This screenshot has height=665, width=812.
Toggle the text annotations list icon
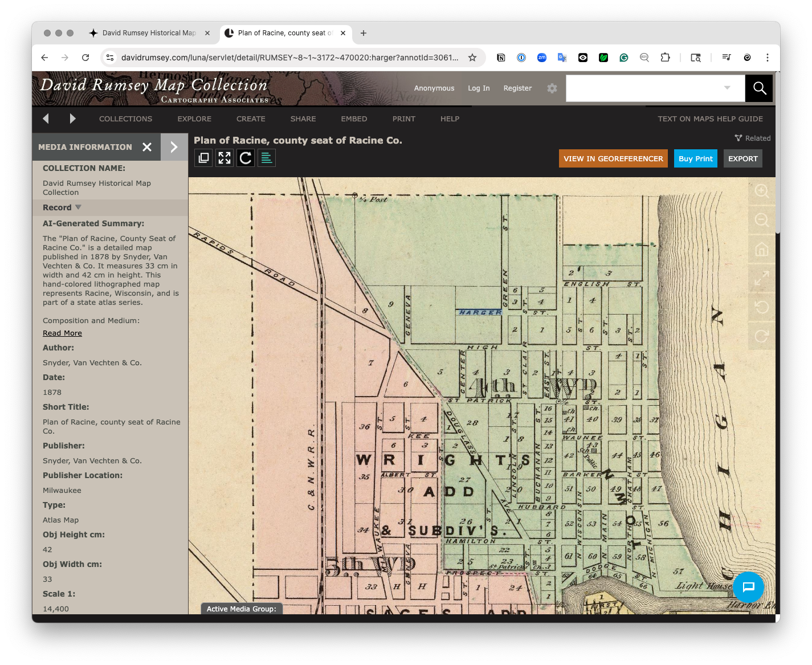[267, 158]
